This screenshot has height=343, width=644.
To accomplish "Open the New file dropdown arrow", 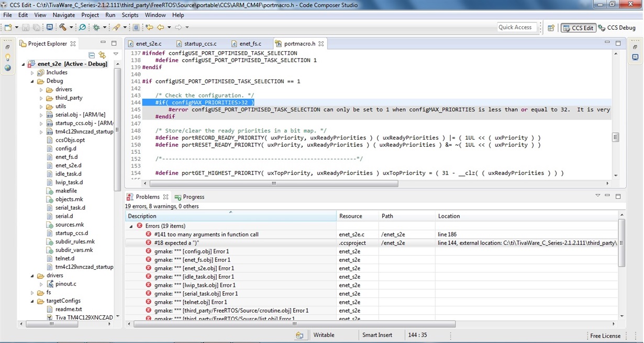I will coord(16,28).
